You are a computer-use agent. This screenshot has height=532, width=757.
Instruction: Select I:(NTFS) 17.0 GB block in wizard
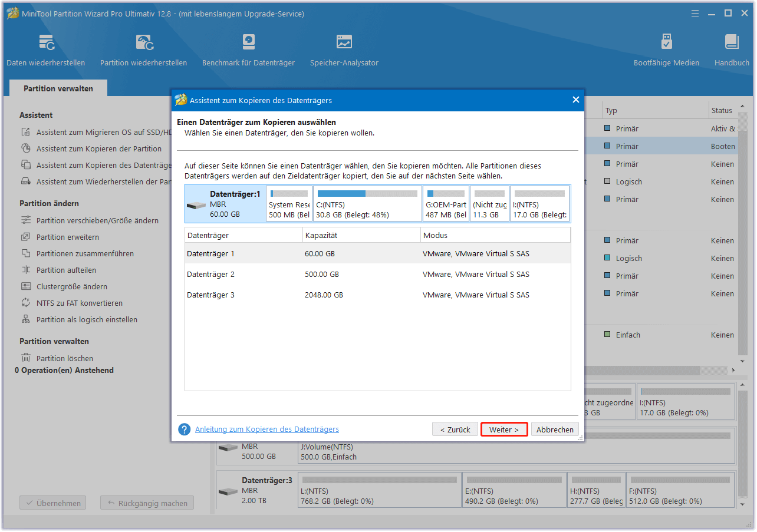539,204
